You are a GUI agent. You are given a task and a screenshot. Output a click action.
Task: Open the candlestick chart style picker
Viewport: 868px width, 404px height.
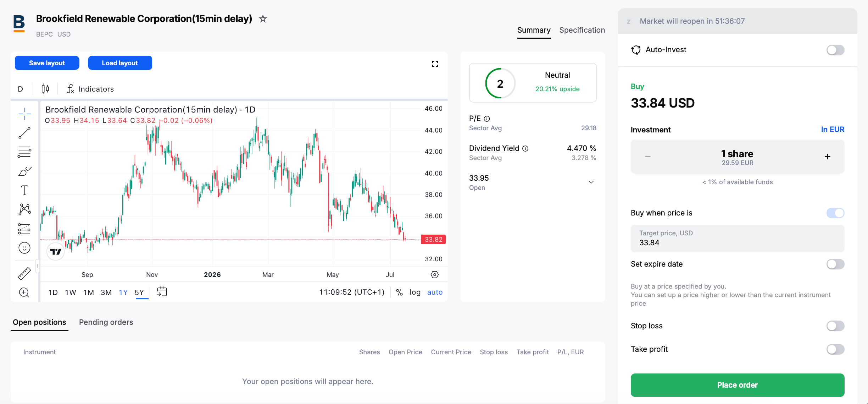pyautogui.click(x=45, y=89)
